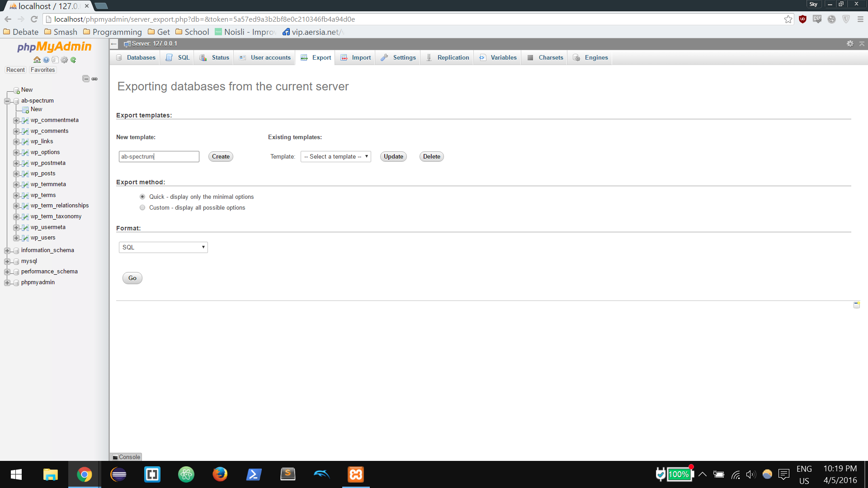The width and height of the screenshot is (868, 488).
Task: Open the Select a template dropdown
Action: click(335, 156)
